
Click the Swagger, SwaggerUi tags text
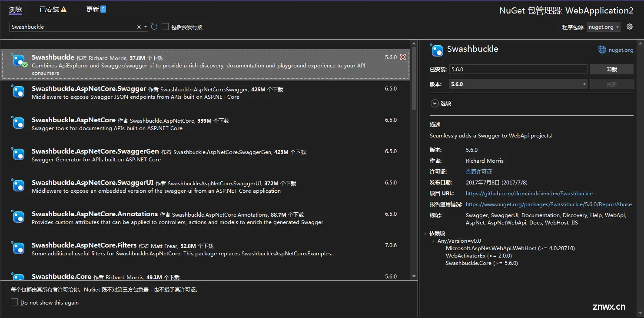click(x=546, y=219)
